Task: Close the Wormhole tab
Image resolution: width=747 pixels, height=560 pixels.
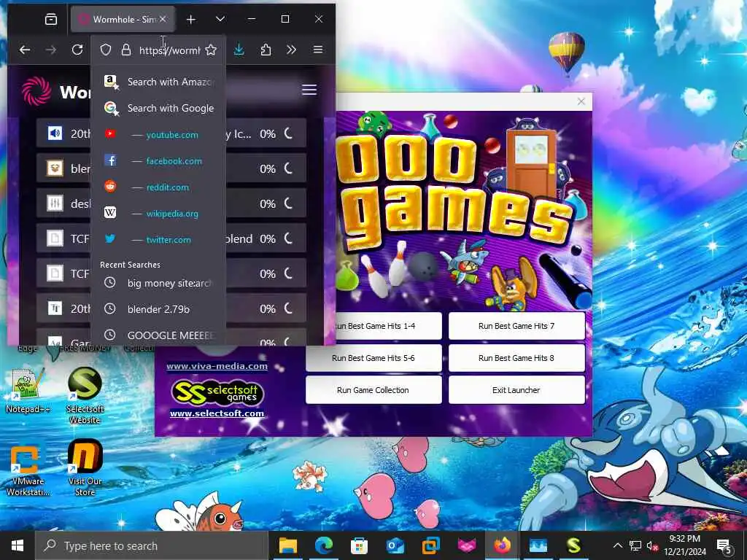Action: [x=163, y=19]
